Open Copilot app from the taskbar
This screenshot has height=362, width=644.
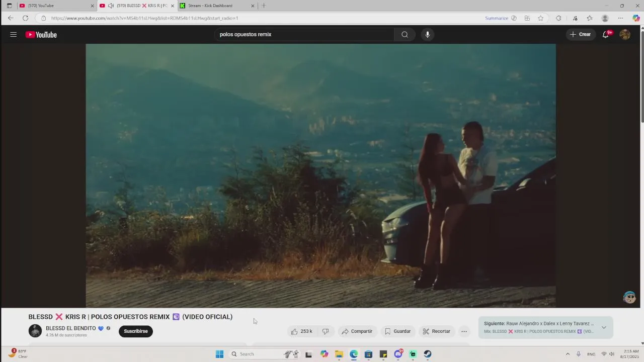(324, 354)
